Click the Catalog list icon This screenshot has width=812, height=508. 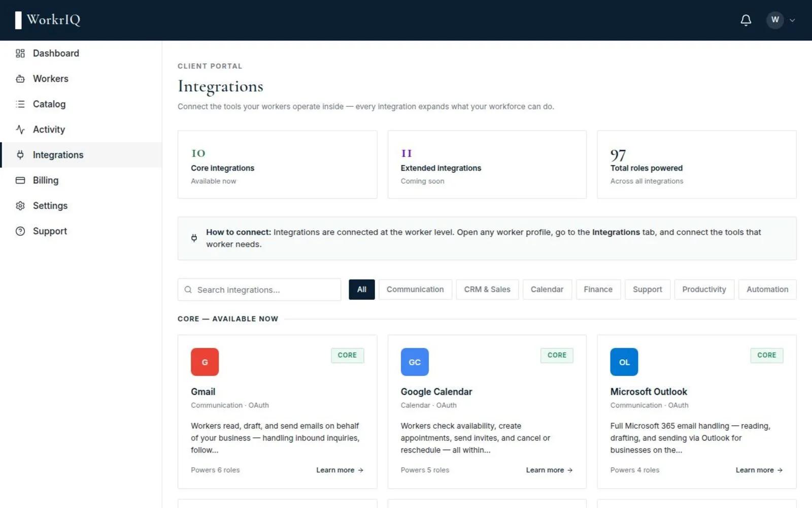point(20,104)
